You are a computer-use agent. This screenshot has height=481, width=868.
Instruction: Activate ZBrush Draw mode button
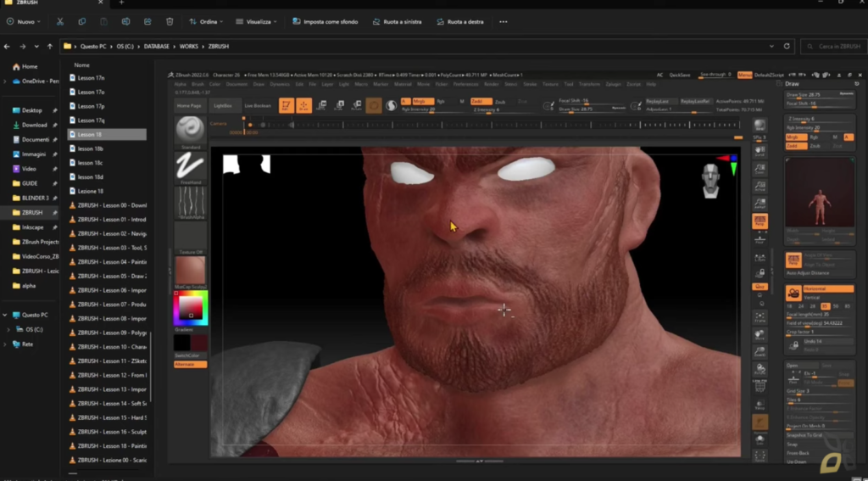click(304, 105)
